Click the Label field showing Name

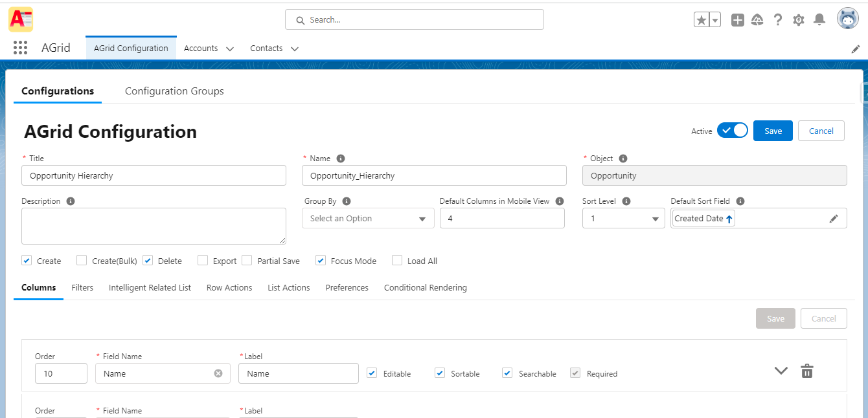[299, 373]
